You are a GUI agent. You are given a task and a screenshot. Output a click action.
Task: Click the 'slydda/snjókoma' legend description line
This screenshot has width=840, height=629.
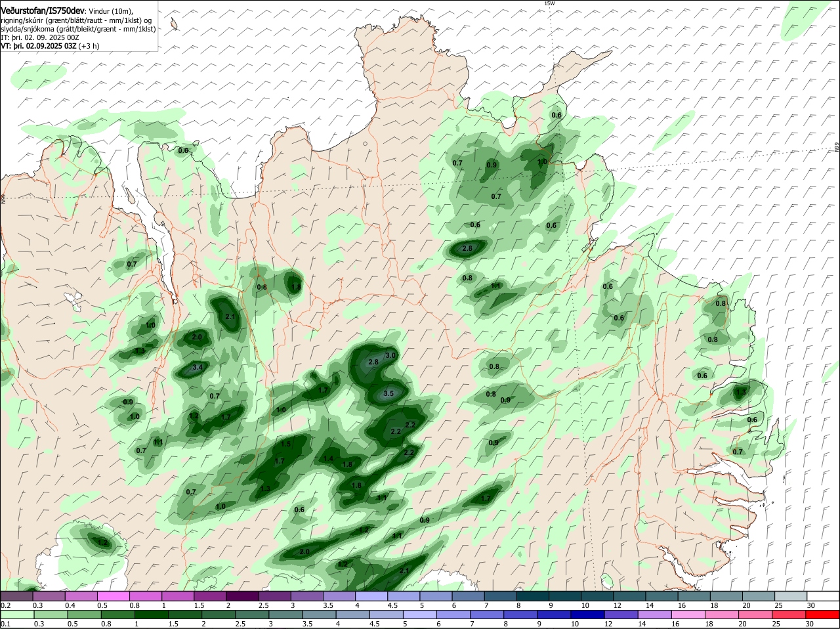click(78, 29)
